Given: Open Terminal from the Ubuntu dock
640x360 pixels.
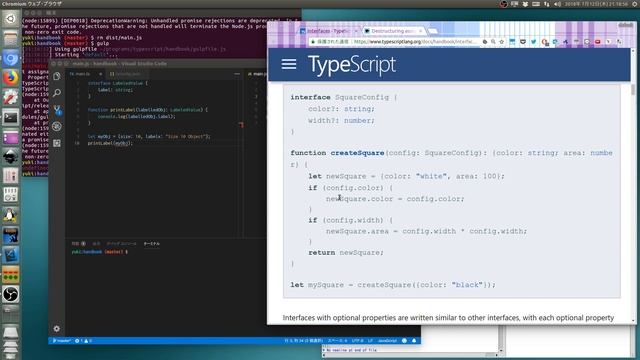Looking at the screenshot, I should [11, 118].
